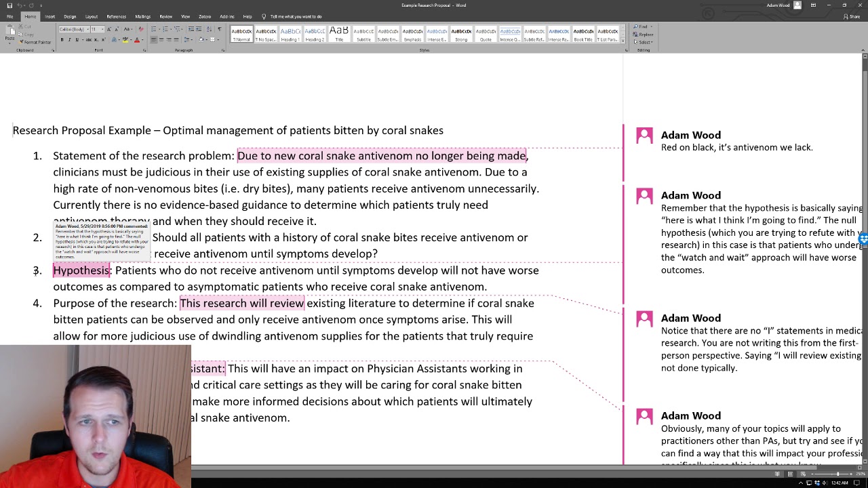Viewport: 868px width, 488px height.
Task: Click the Increase Font Size icon
Action: tap(109, 29)
